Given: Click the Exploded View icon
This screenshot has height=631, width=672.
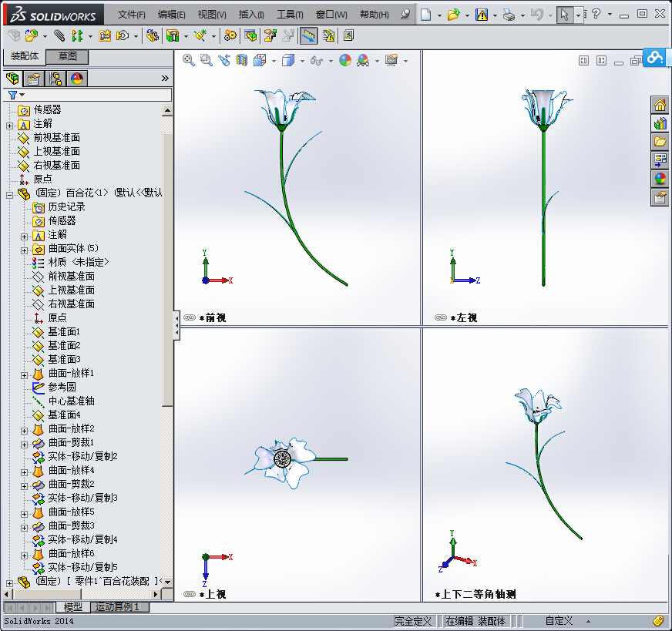Looking at the screenshot, I should (270, 35).
